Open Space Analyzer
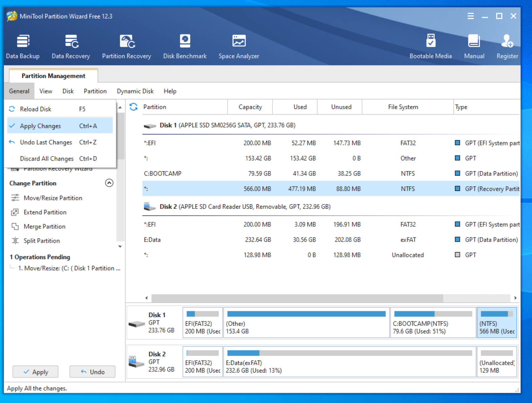This screenshot has width=532, height=403. click(239, 47)
